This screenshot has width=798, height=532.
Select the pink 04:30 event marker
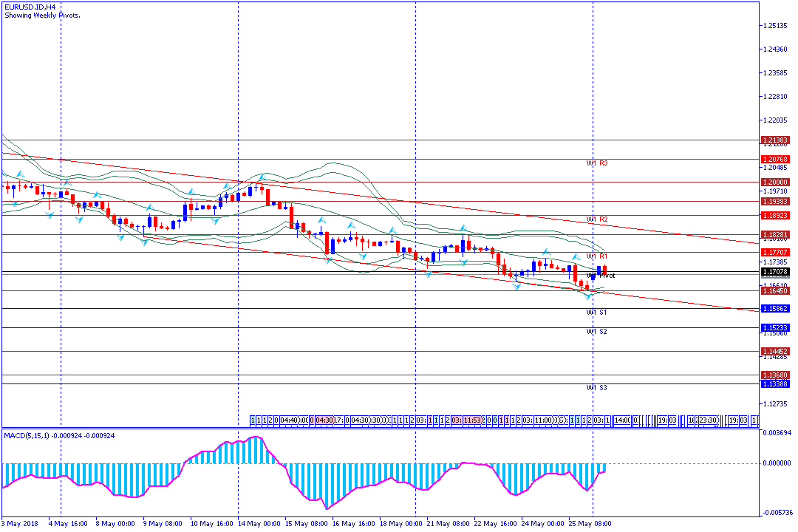pyautogui.click(x=324, y=420)
